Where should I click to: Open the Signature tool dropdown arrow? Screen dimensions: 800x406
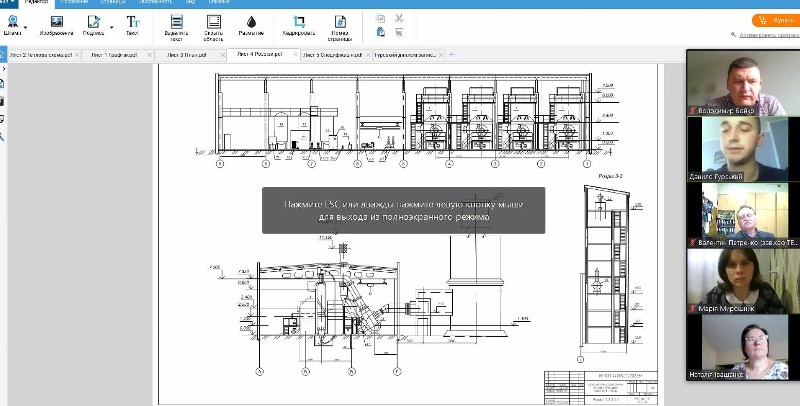pos(110,25)
